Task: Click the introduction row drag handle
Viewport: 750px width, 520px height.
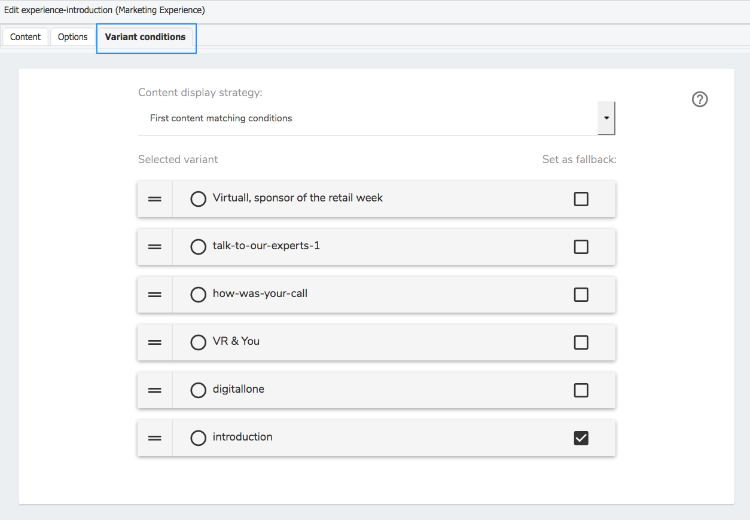Action: (x=154, y=438)
